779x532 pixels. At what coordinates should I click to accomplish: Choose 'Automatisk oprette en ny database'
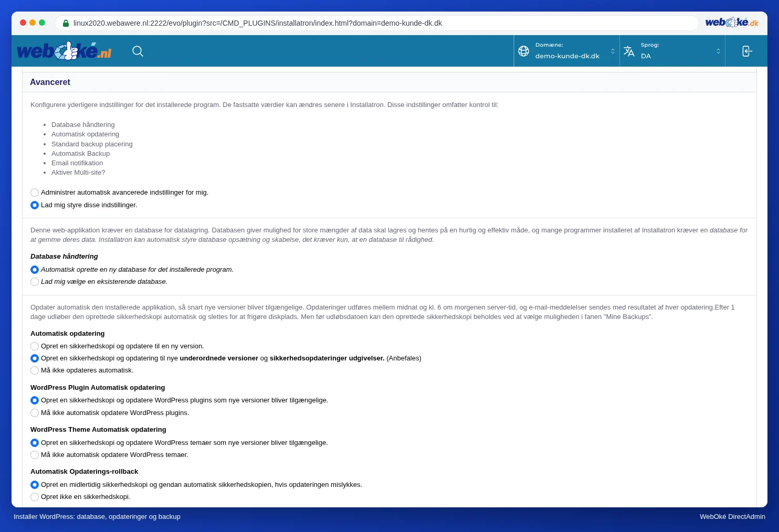point(35,270)
